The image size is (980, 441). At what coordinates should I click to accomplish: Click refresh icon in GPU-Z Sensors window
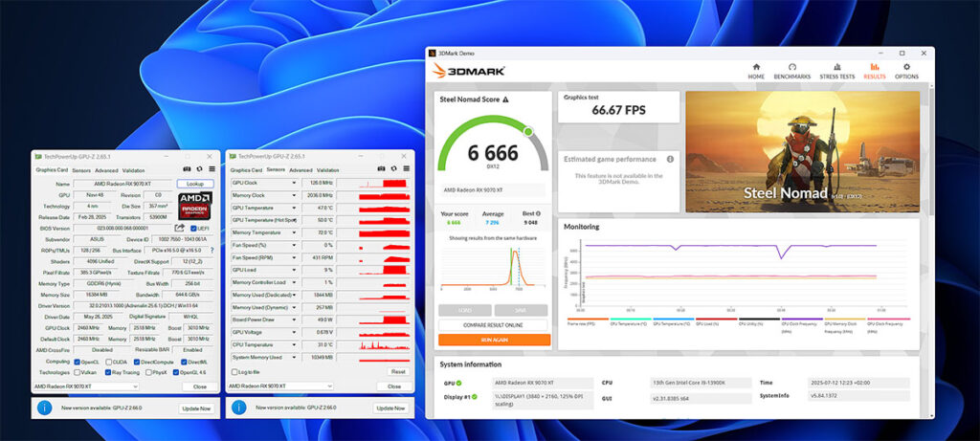coord(393,169)
